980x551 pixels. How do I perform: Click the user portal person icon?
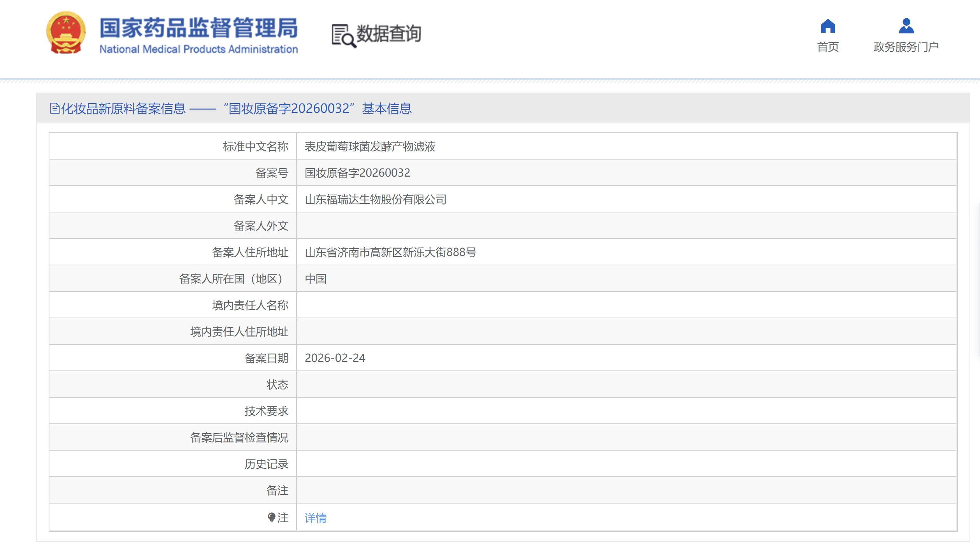pos(906,26)
